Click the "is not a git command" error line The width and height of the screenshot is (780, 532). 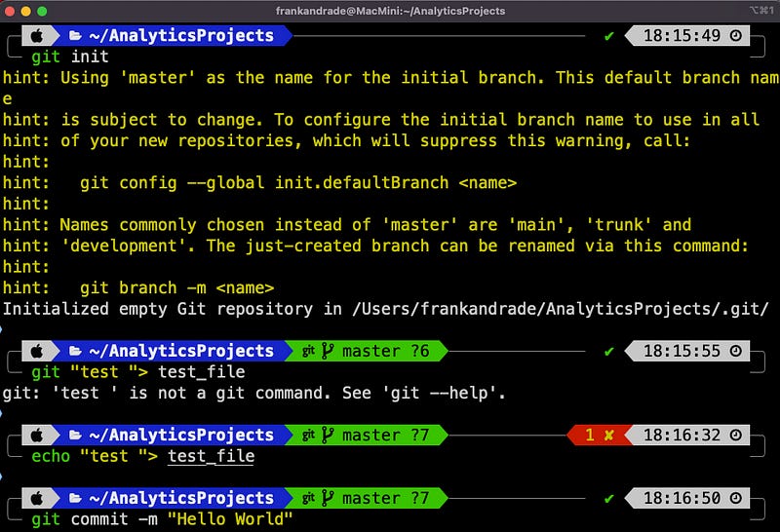pos(253,394)
